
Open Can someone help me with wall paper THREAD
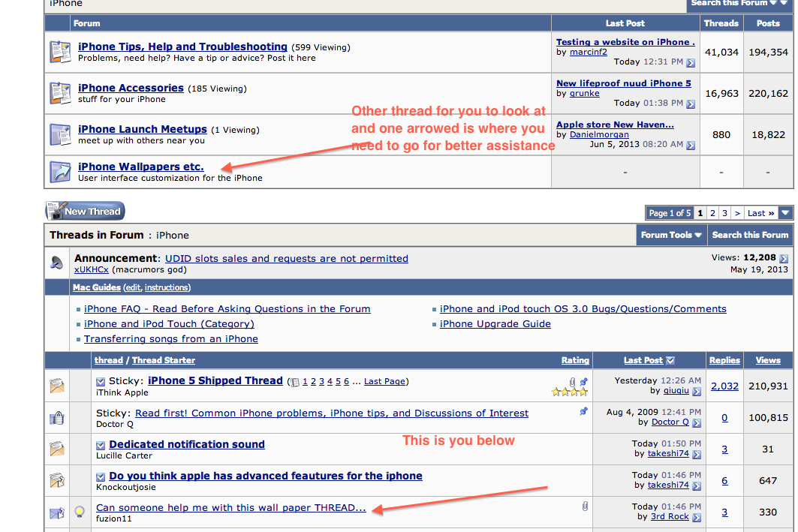coord(231,507)
